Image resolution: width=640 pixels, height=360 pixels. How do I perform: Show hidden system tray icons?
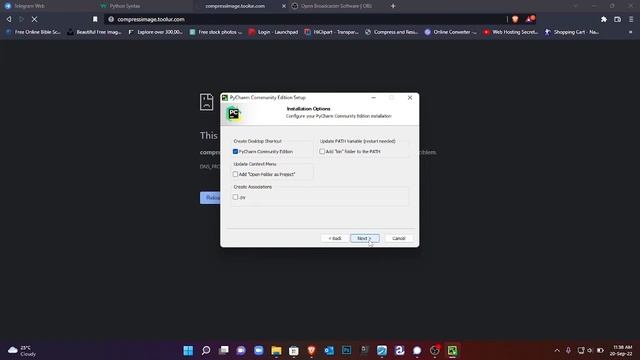coord(557,350)
